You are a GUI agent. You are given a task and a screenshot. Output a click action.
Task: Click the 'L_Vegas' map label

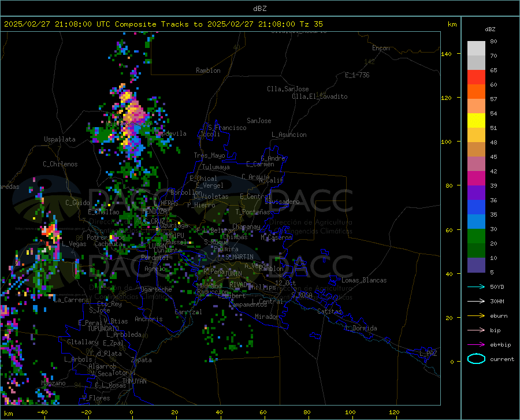74,244
